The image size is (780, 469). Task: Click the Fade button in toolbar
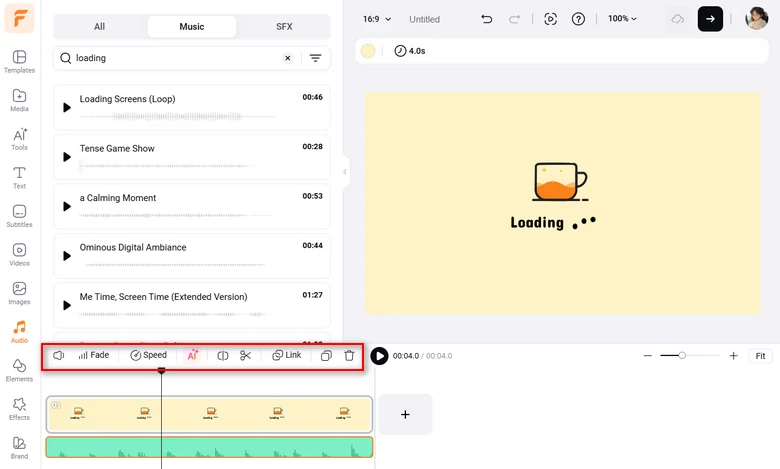tap(94, 356)
